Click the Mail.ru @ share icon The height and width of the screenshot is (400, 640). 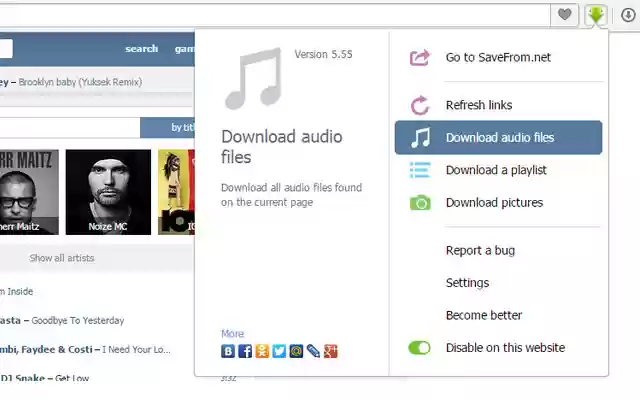[296, 351]
